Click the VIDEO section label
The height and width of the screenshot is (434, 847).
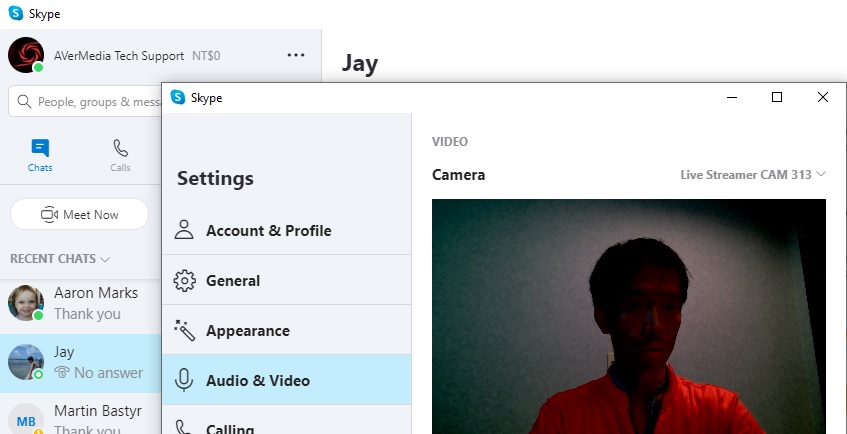450,142
